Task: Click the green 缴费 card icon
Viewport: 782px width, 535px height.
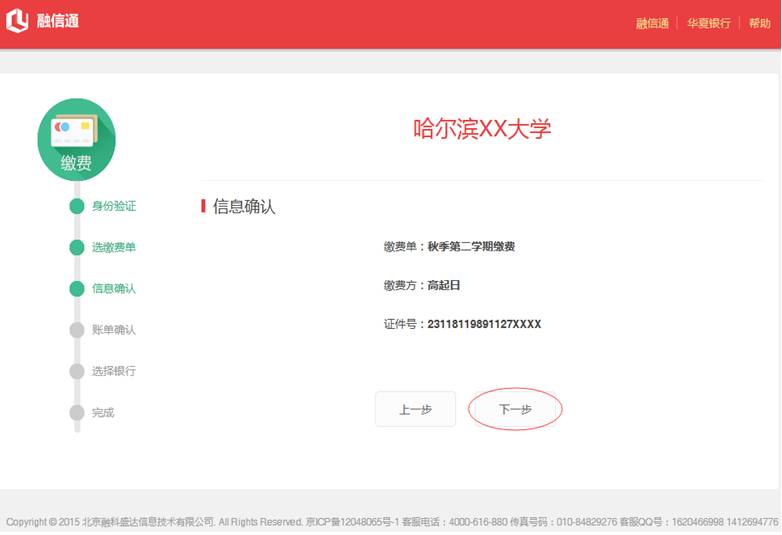Action: pos(76,140)
